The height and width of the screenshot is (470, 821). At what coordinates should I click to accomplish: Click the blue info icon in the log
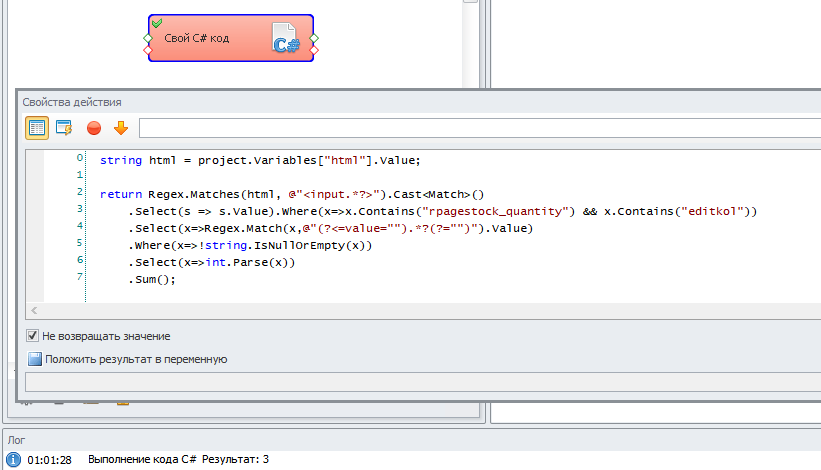click(13, 460)
